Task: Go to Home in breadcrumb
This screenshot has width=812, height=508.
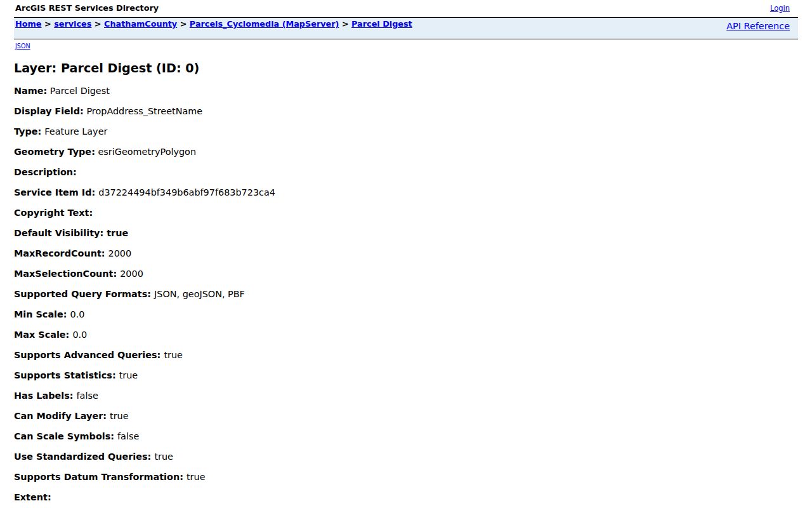Action: [x=28, y=24]
